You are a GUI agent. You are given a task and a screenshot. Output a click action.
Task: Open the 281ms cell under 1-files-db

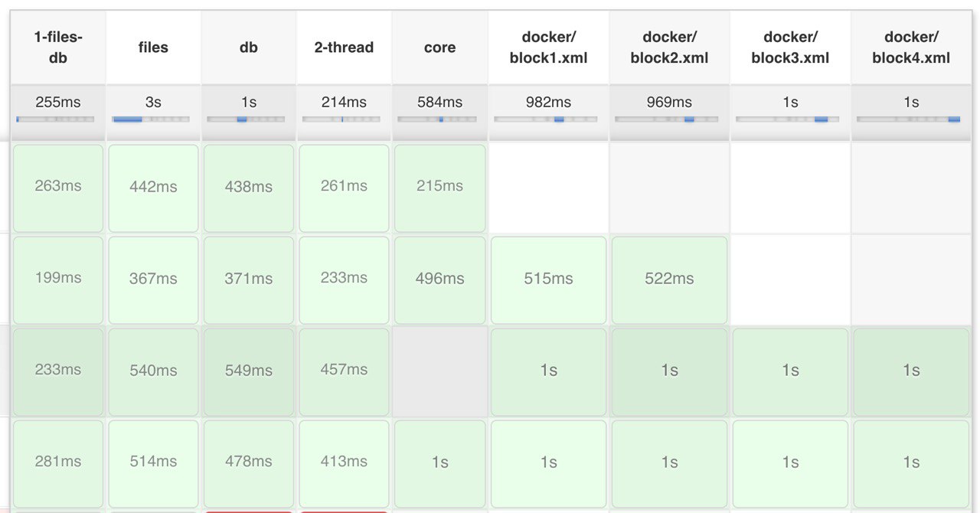pyautogui.click(x=58, y=464)
